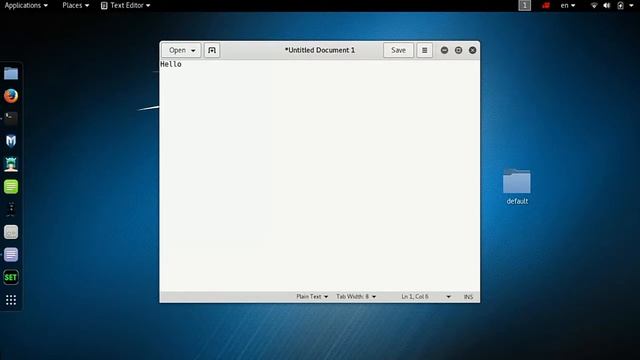Open the en keyboard layout menu
The width and height of the screenshot is (640, 360).
click(568, 5)
